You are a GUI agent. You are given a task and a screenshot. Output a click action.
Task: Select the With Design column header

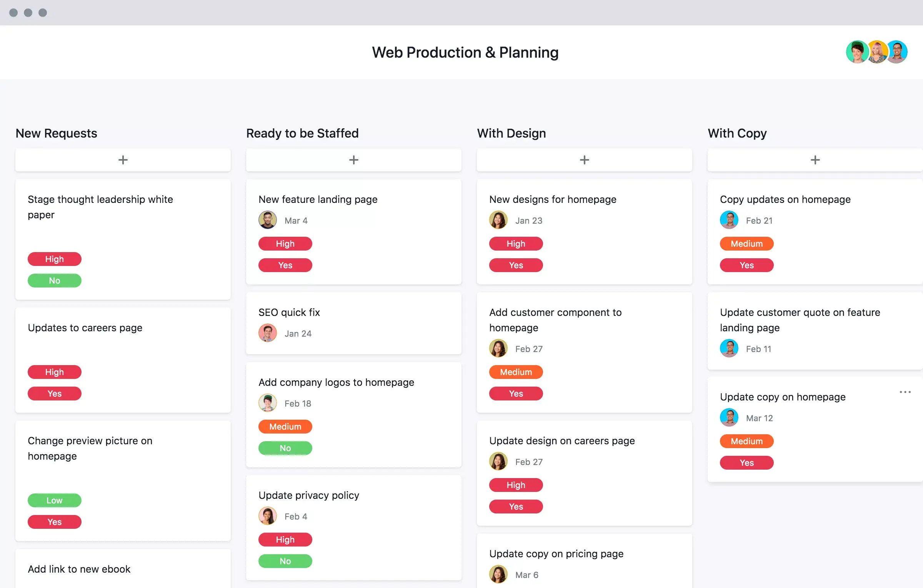[512, 132]
